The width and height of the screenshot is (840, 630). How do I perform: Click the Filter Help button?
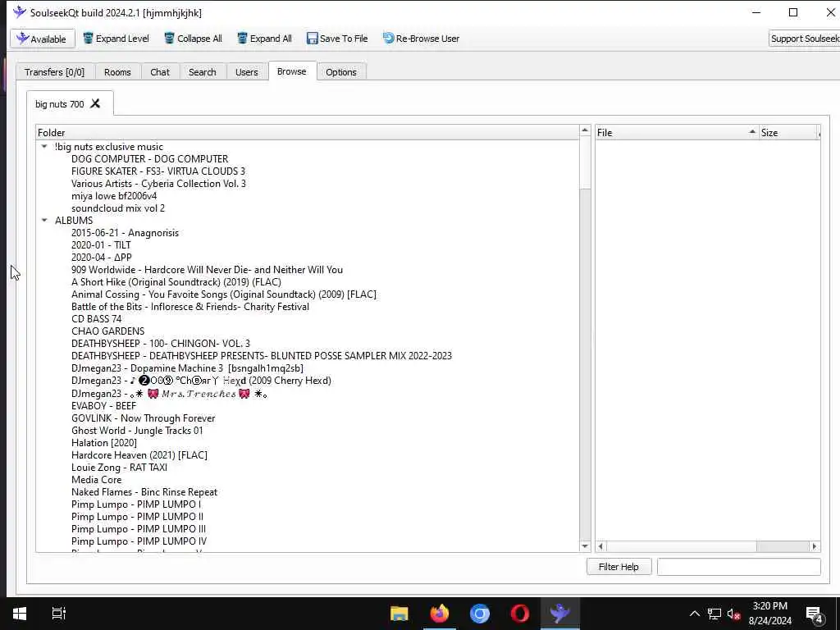tap(619, 567)
